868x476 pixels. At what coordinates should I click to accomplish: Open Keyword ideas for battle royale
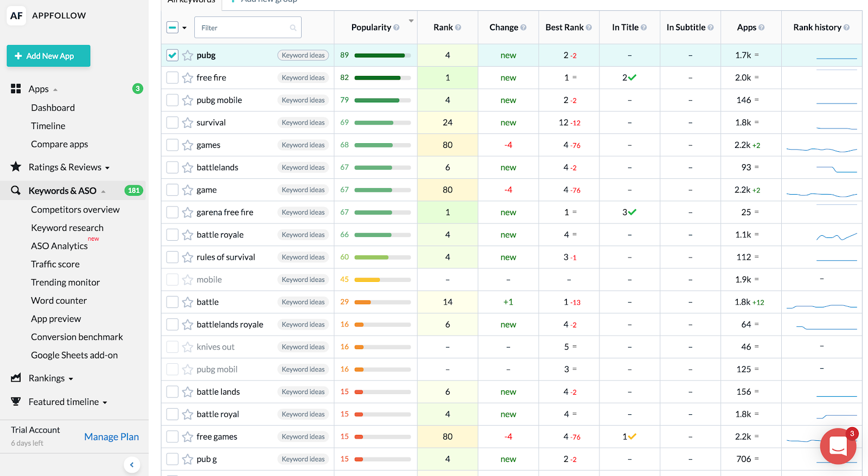pyautogui.click(x=303, y=235)
